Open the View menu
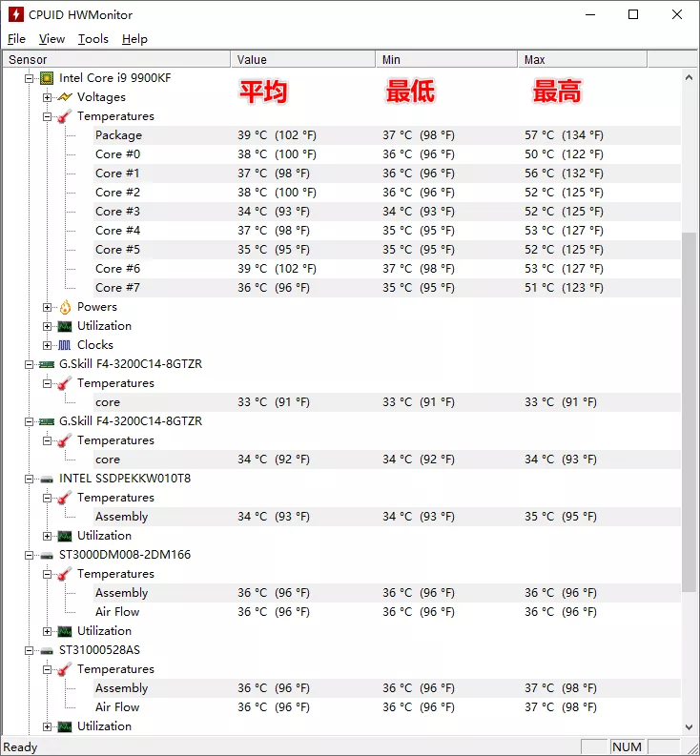Viewport: 700px width, 756px height. coord(51,39)
